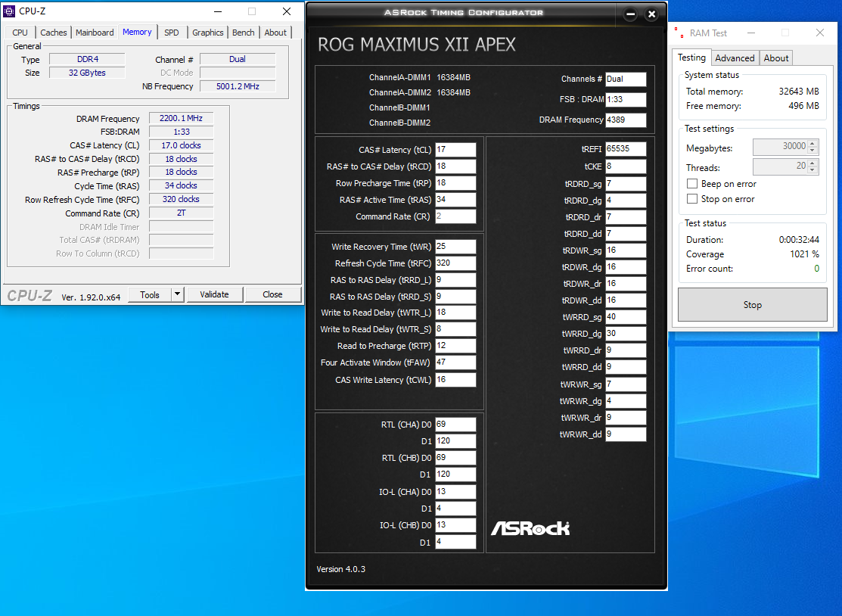842x616 pixels.
Task: Open the About tab in CPU-Z
Action: pos(275,33)
